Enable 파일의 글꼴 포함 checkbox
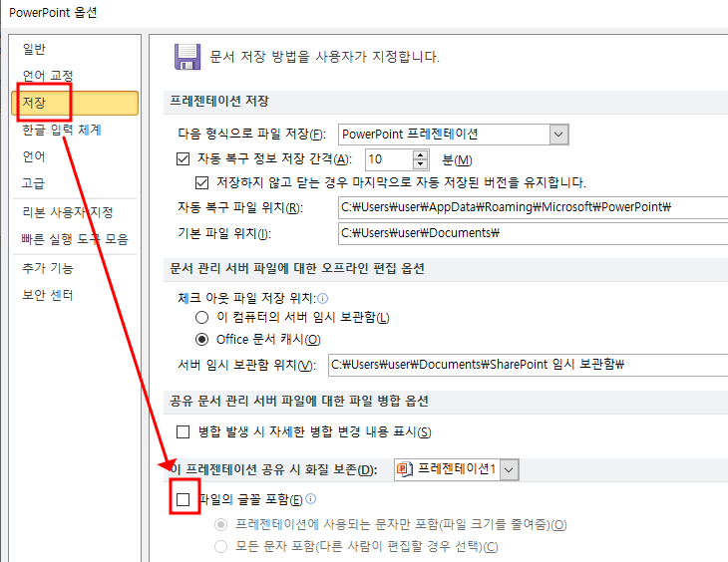 coord(183,500)
